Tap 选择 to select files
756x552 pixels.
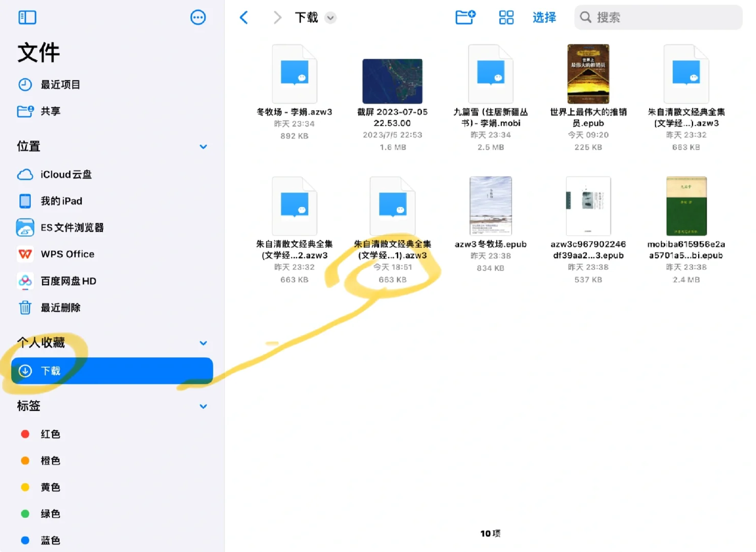tap(544, 17)
